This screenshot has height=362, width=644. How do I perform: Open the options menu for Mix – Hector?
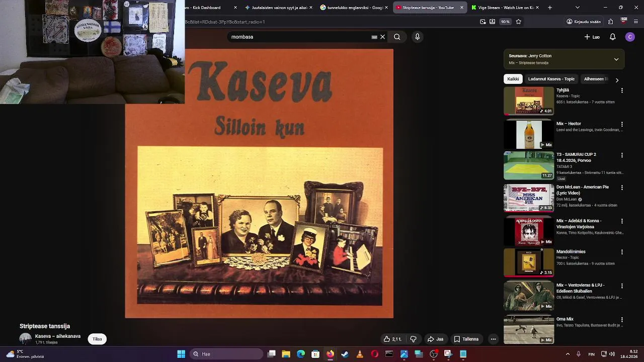click(622, 124)
